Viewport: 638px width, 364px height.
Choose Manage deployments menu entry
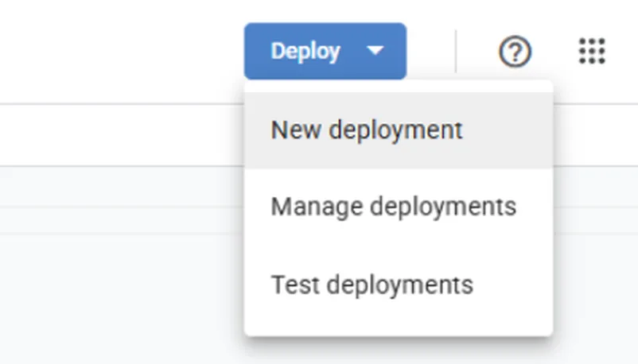pos(399,207)
